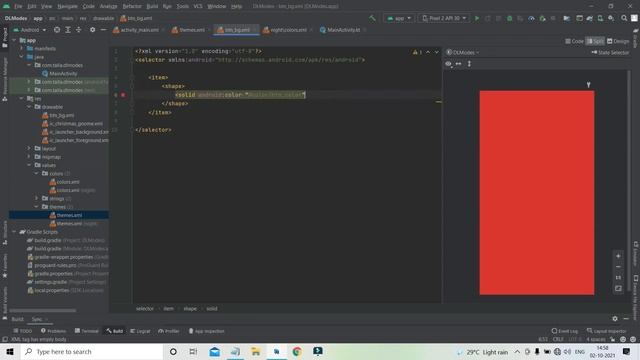The image size is (640, 360).
Task: Click the Type here to search box
Action: [92, 351]
